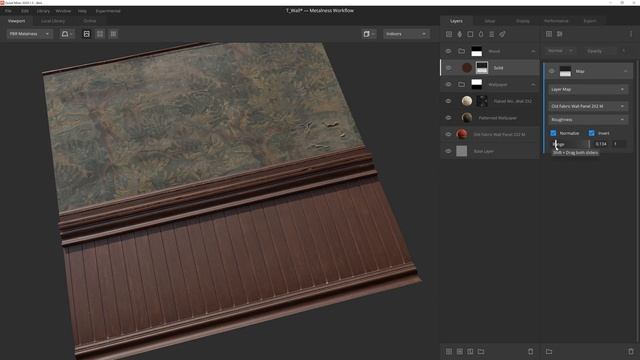Image resolution: width=640 pixels, height=360 pixels.
Task: Open the Edit menu
Action: click(x=25, y=11)
